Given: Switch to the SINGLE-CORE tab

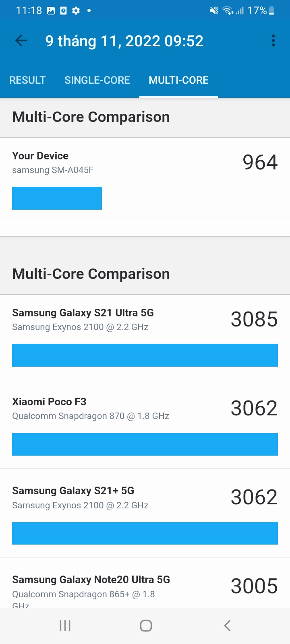Looking at the screenshot, I should pyautogui.click(x=97, y=80).
